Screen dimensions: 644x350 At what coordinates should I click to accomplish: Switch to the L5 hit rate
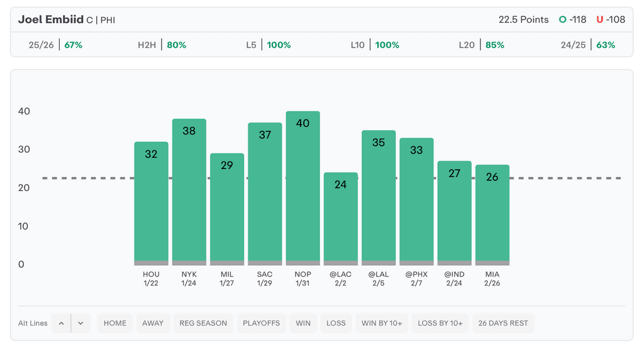[269, 45]
